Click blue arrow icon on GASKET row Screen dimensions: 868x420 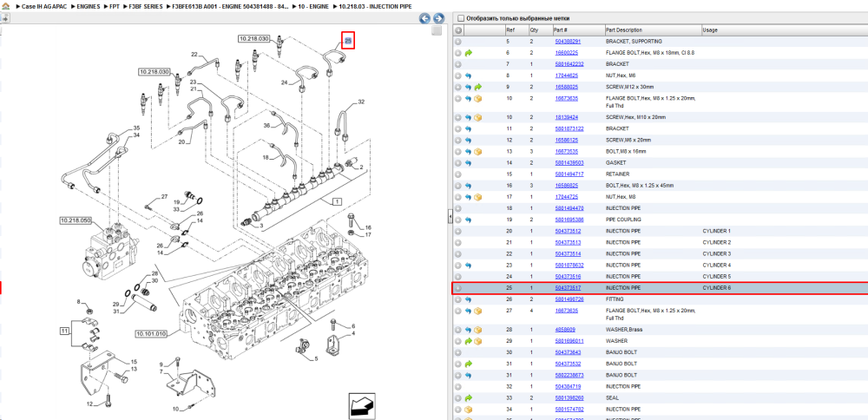tap(469, 162)
